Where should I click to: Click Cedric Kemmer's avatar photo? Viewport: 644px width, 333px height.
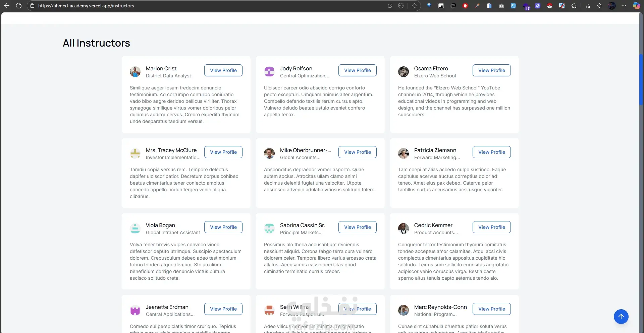coord(404,228)
